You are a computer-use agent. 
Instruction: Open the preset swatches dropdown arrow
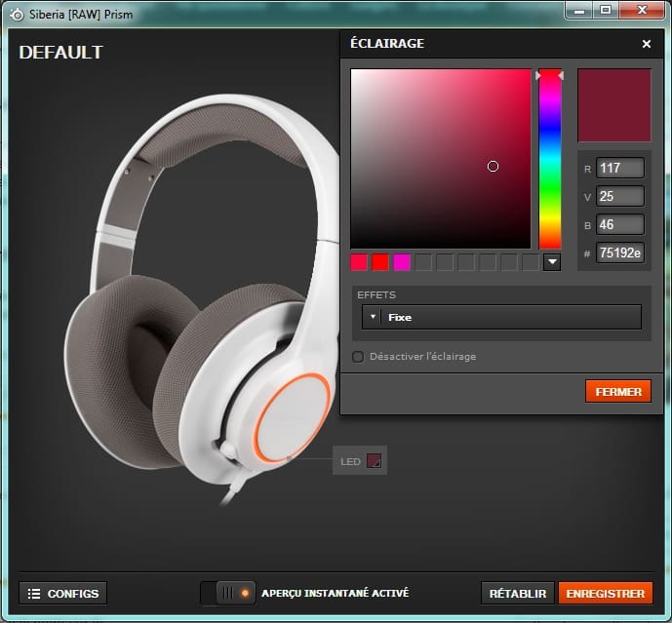(552, 261)
